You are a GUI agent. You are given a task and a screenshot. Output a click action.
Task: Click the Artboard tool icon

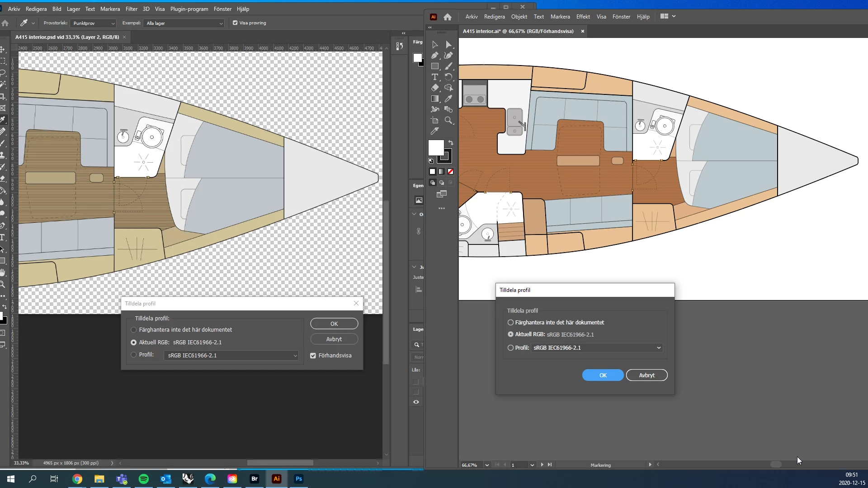(434, 120)
